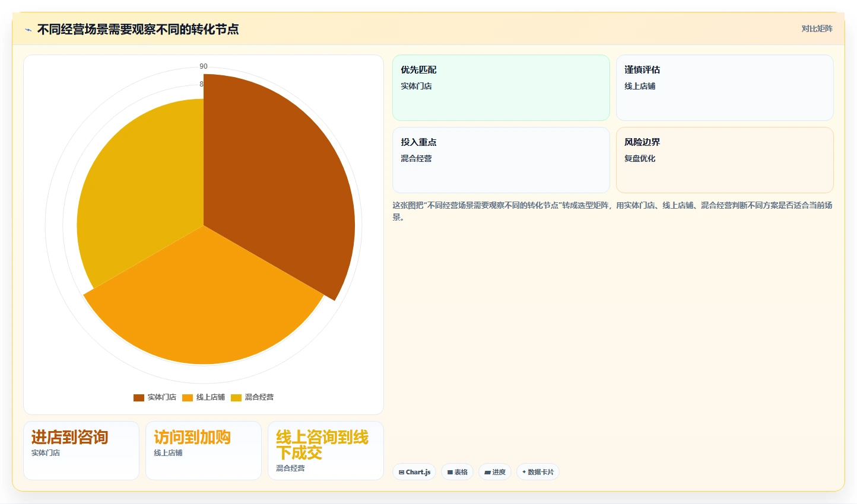Open the 访问到加购 data card
Viewport: 857px width, 504px height.
point(204,451)
